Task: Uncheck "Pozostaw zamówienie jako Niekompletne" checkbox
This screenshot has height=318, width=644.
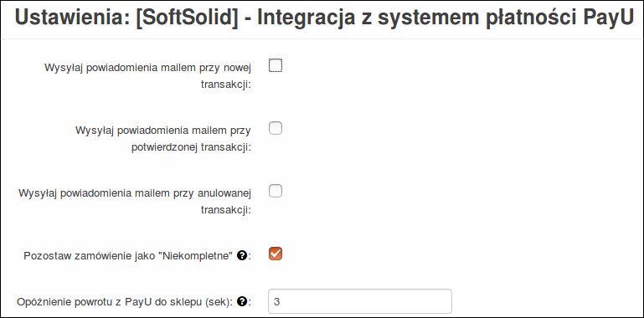Action: coord(276,254)
